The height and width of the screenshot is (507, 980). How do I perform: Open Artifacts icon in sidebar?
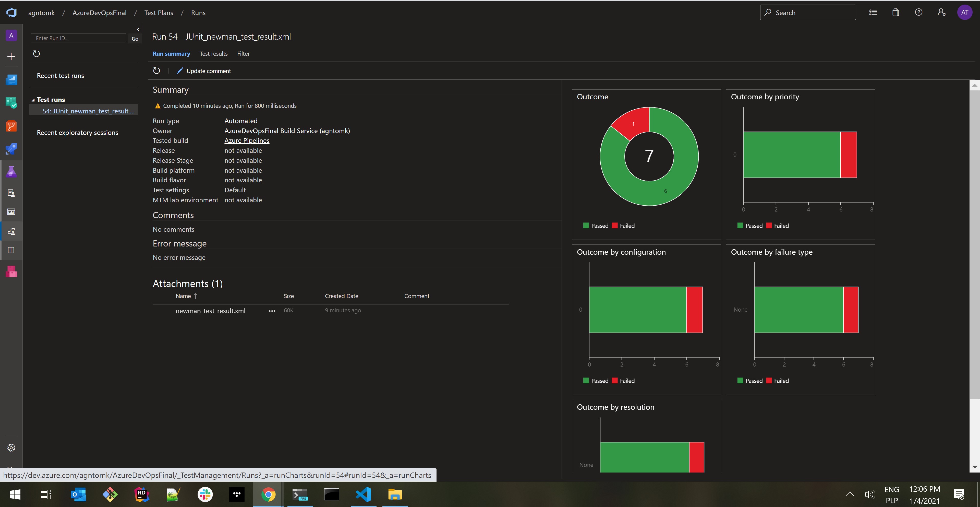[x=11, y=272]
